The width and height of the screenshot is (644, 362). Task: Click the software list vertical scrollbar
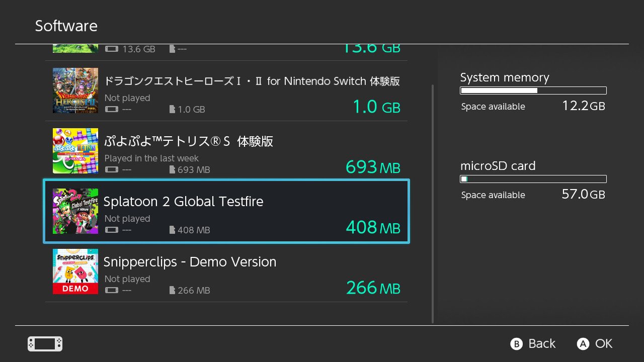click(433, 204)
